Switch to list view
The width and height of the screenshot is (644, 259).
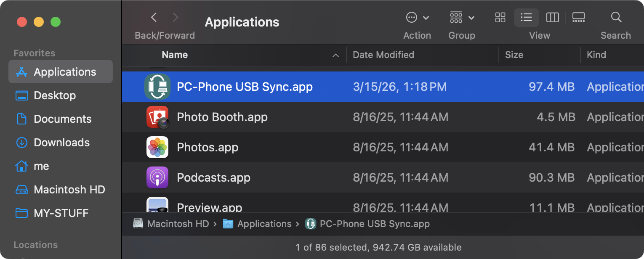[x=526, y=17]
